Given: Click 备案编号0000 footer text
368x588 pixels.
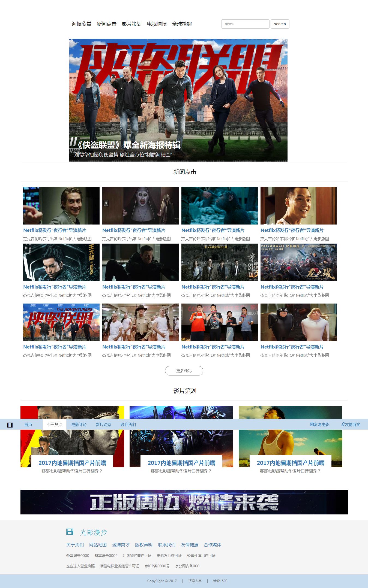Looking at the screenshot, I should (78, 556).
